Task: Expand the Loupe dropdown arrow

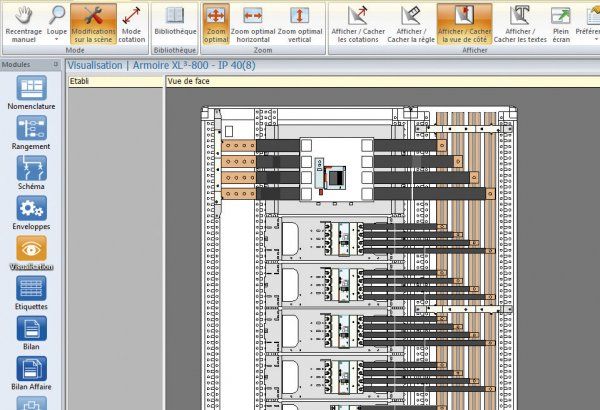Action: (x=57, y=43)
